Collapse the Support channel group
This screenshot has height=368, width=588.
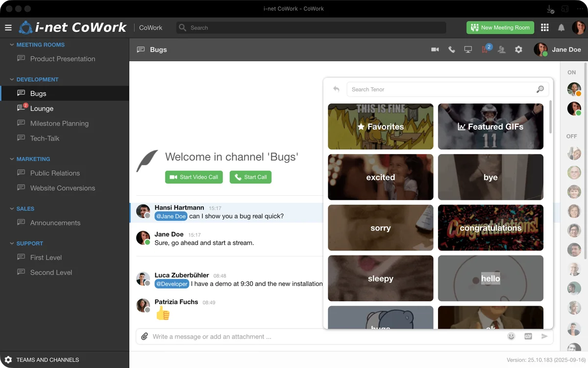(x=12, y=243)
